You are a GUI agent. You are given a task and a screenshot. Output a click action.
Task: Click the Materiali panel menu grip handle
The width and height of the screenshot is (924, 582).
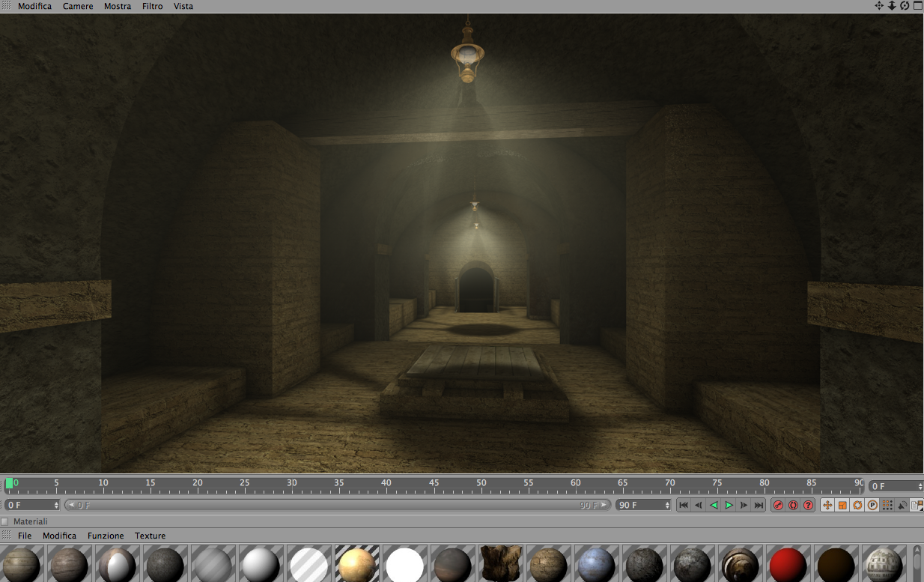6,536
